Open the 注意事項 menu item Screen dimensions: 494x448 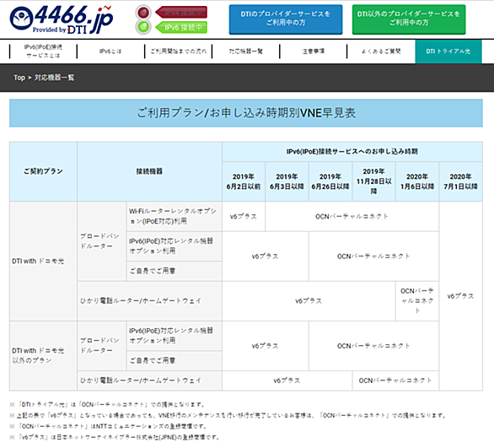point(313,51)
